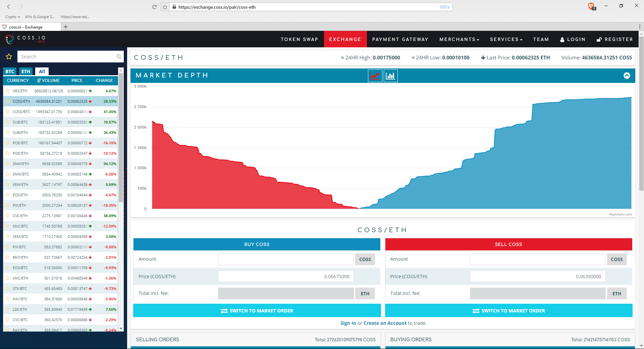Reload the page in browser
Screen dimensions: 644x349
[x=154, y=7]
